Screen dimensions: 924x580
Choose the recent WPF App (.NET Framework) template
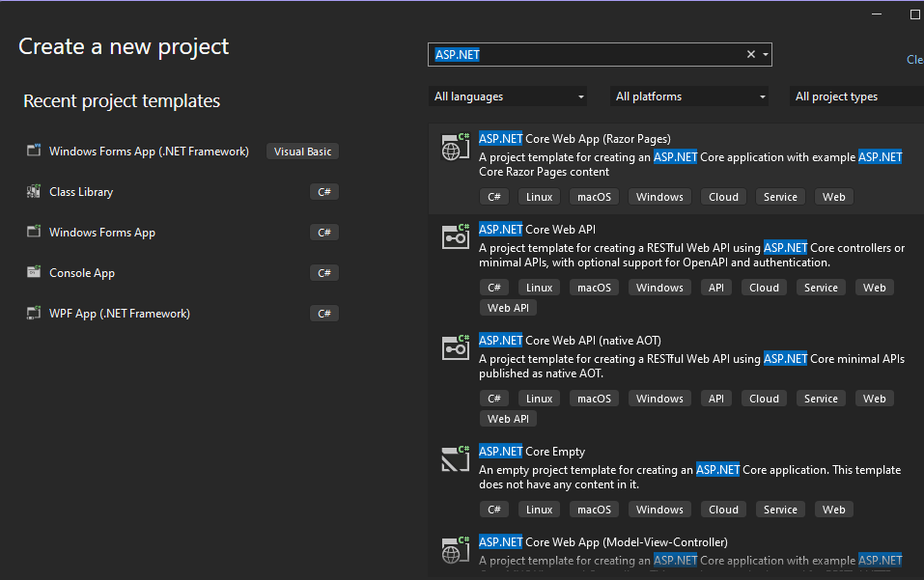pyautogui.click(x=182, y=314)
